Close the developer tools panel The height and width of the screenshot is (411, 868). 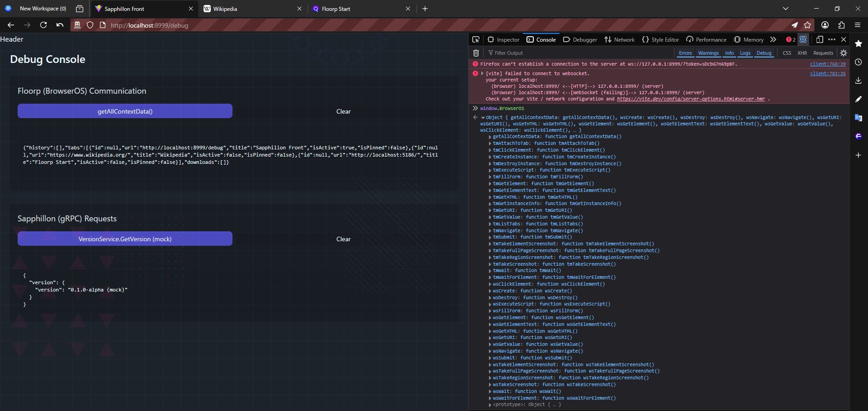844,39
